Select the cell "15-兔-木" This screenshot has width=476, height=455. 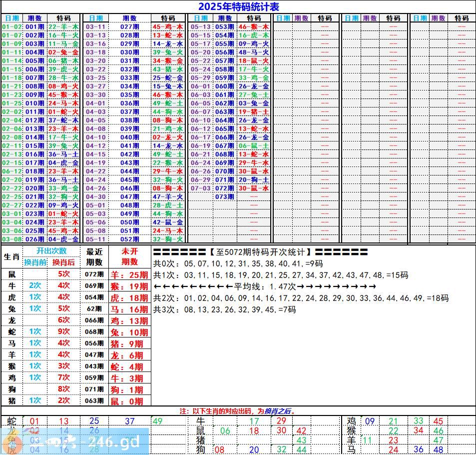point(168,86)
